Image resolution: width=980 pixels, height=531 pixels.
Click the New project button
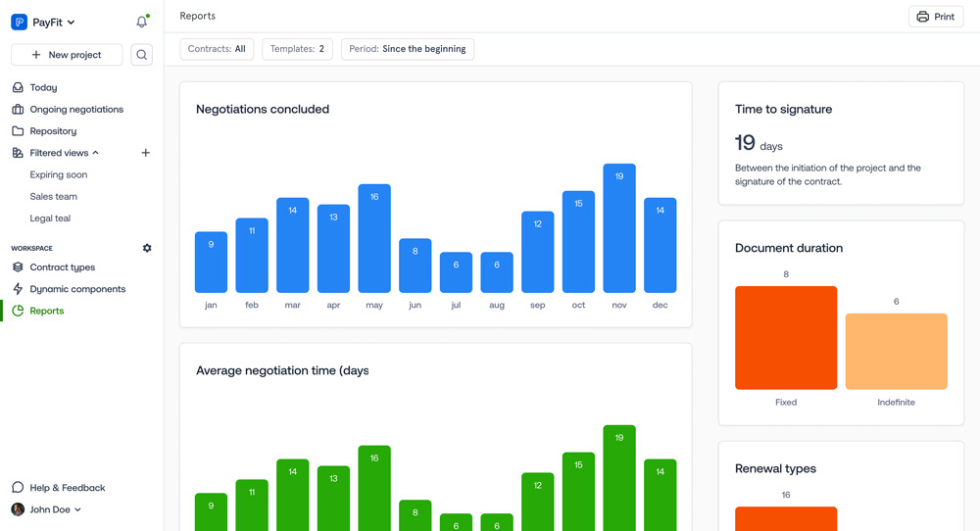67,55
